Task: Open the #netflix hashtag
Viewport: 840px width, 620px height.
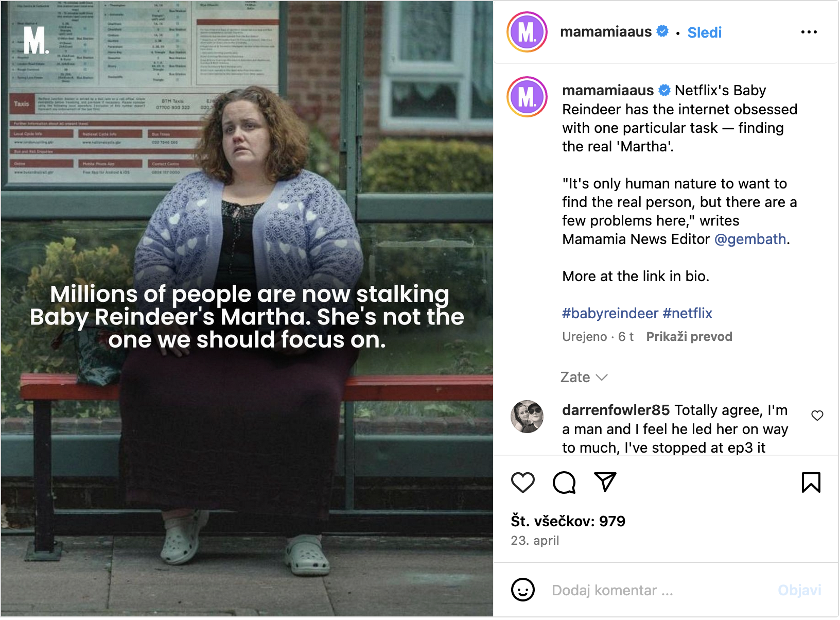Action: click(x=688, y=313)
